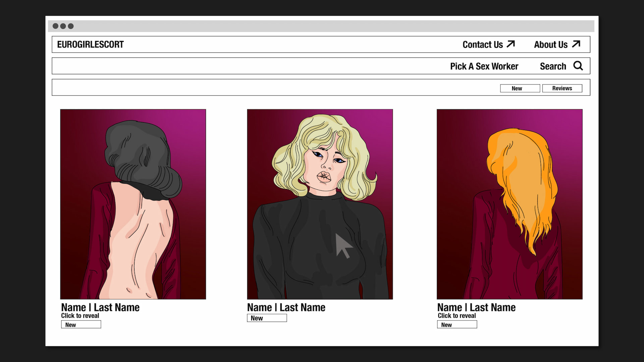This screenshot has height=362, width=644.
Task: Select the Pick A Sex Worker menu
Action: [484, 66]
